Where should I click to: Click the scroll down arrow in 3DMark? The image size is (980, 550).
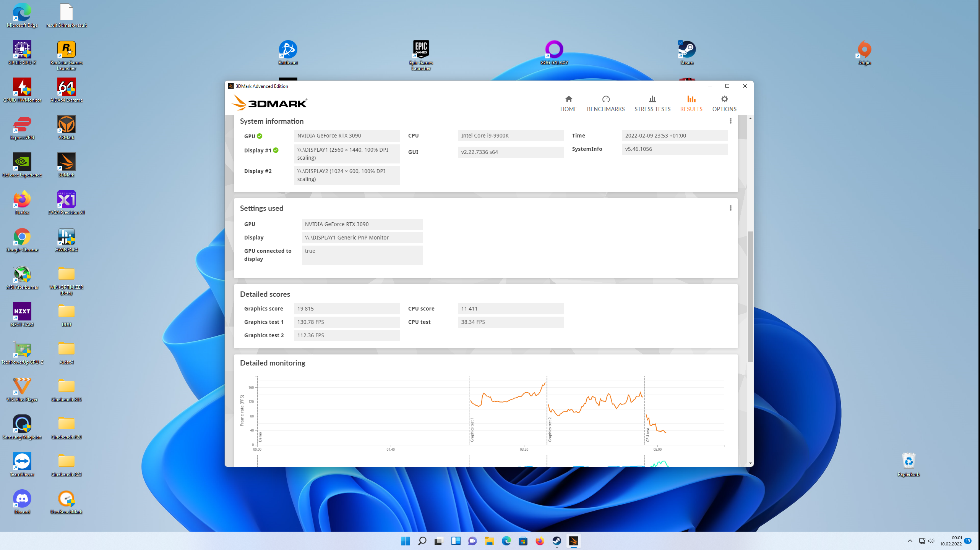coord(750,463)
